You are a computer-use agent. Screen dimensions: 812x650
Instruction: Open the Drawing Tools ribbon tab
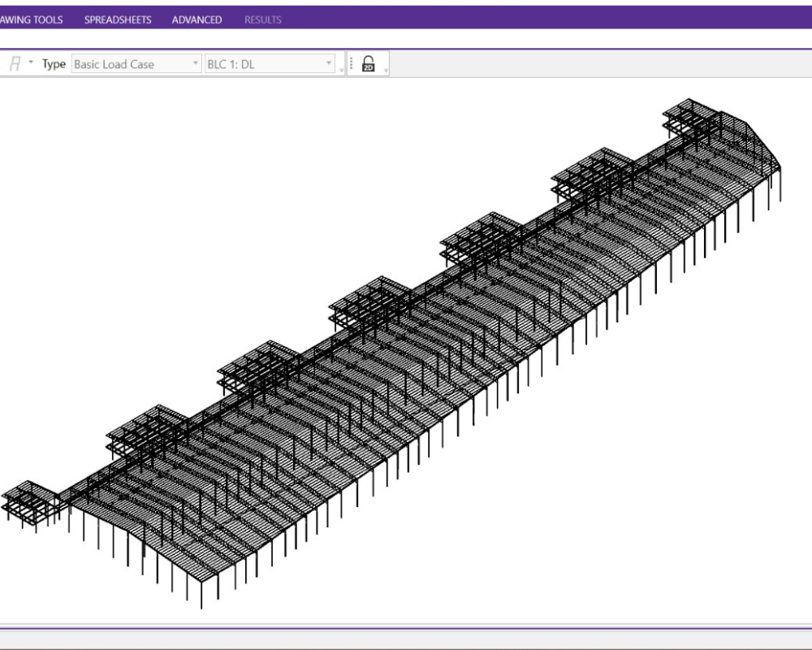tap(31, 19)
